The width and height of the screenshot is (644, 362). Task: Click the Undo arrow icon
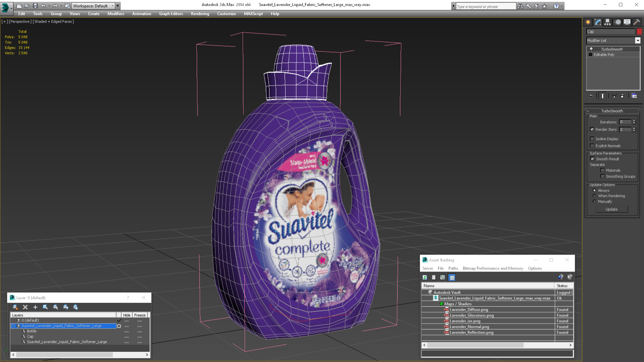tap(43, 6)
